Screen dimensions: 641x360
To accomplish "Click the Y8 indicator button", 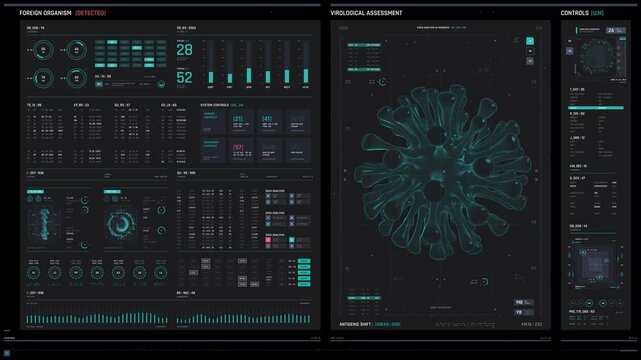I will click(x=524, y=312).
